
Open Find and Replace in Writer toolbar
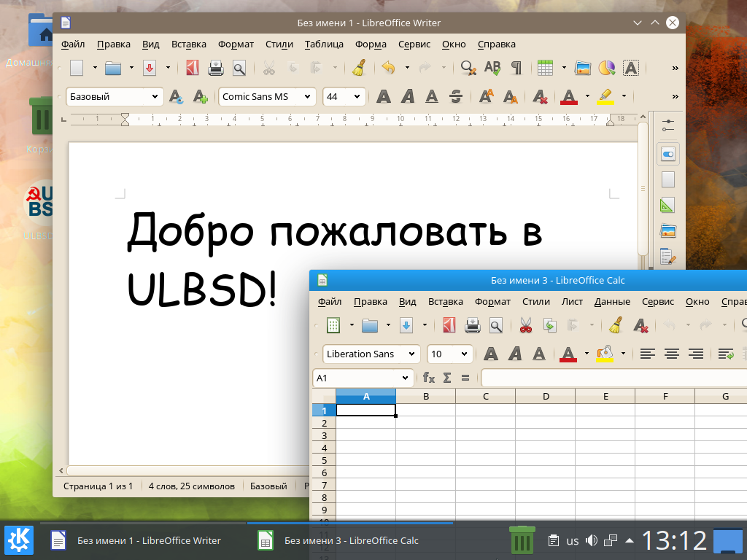click(x=468, y=69)
